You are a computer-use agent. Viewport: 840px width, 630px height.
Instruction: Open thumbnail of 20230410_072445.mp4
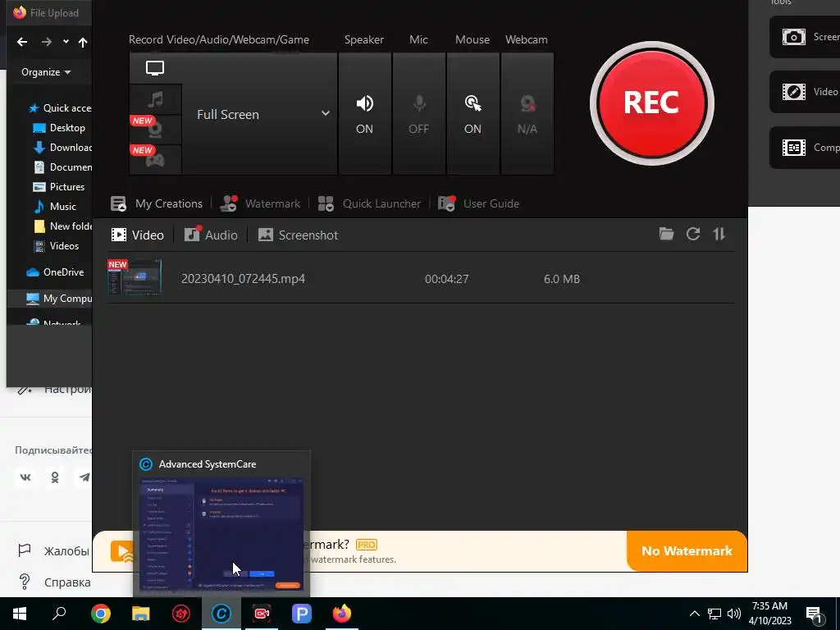pyautogui.click(x=135, y=277)
